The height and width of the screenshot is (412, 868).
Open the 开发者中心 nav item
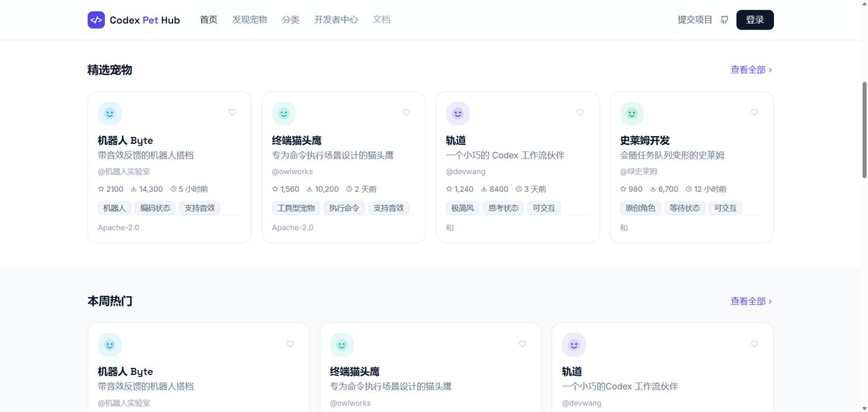click(x=336, y=20)
